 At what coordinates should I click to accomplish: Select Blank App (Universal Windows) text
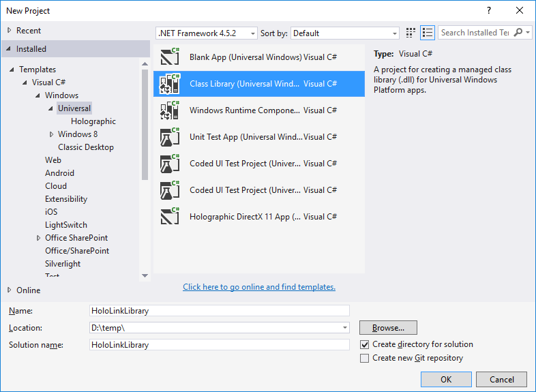[245, 57]
